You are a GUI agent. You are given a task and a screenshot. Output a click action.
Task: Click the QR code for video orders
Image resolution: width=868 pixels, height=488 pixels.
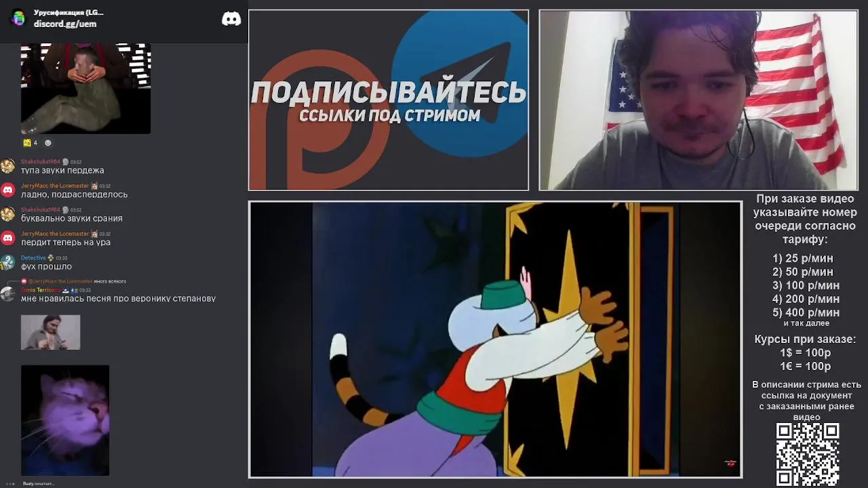point(808,453)
